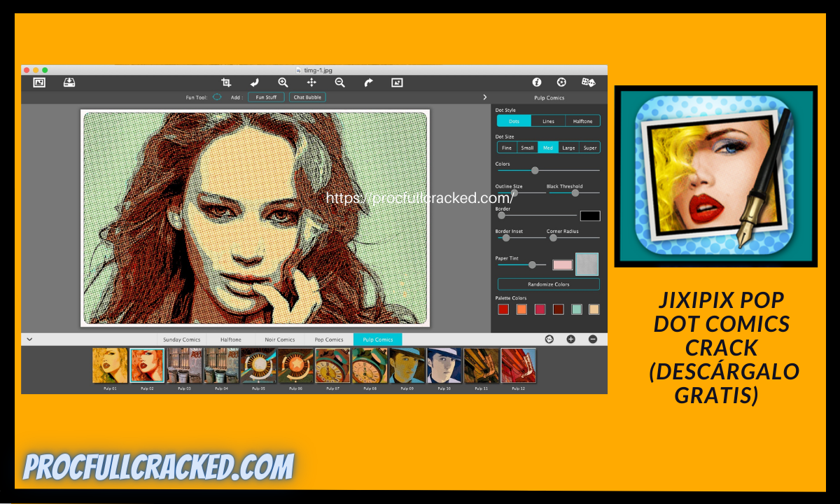
Task: Click the add preset plus icon
Action: click(570, 339)
